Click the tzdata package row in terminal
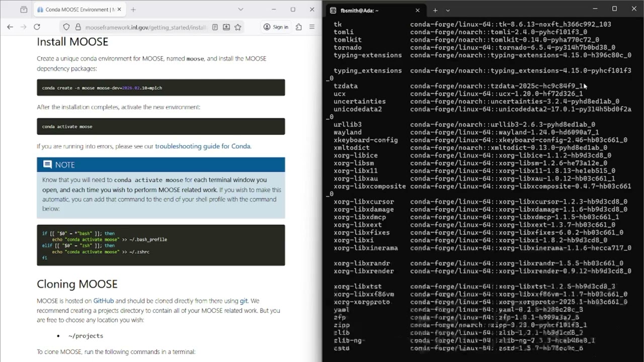Viewport: 644px width, 362px height. [458, 86]
